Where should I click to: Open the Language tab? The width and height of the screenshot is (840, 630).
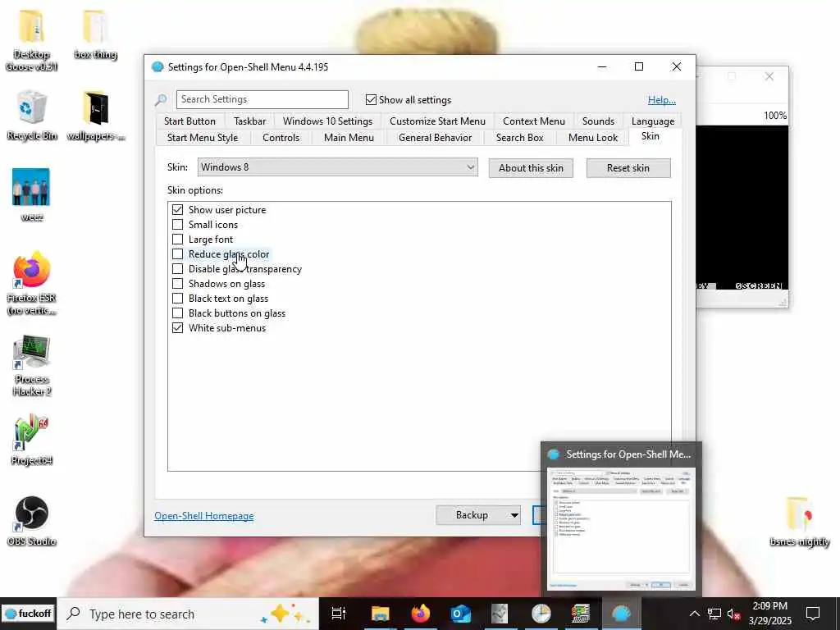point(652,121)
